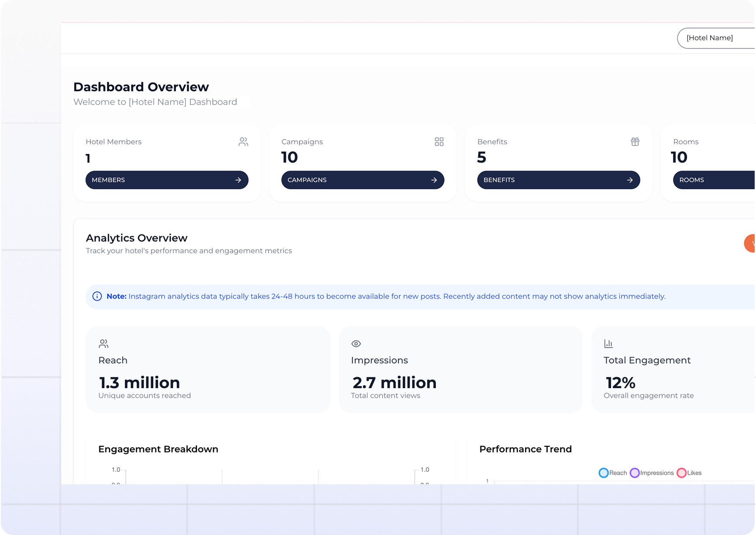Select the Reach metric card

tap(208, 369)
